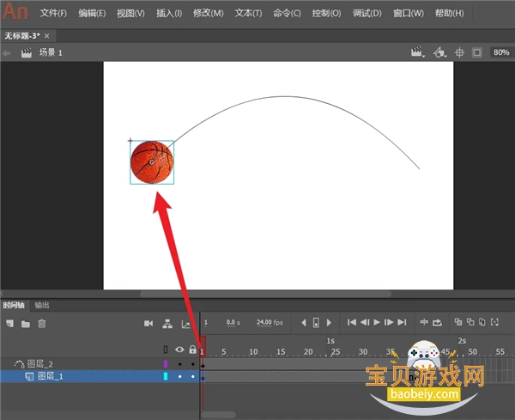
Task: Go to the next keyframe arrow
Action: [x=329, y=323]
